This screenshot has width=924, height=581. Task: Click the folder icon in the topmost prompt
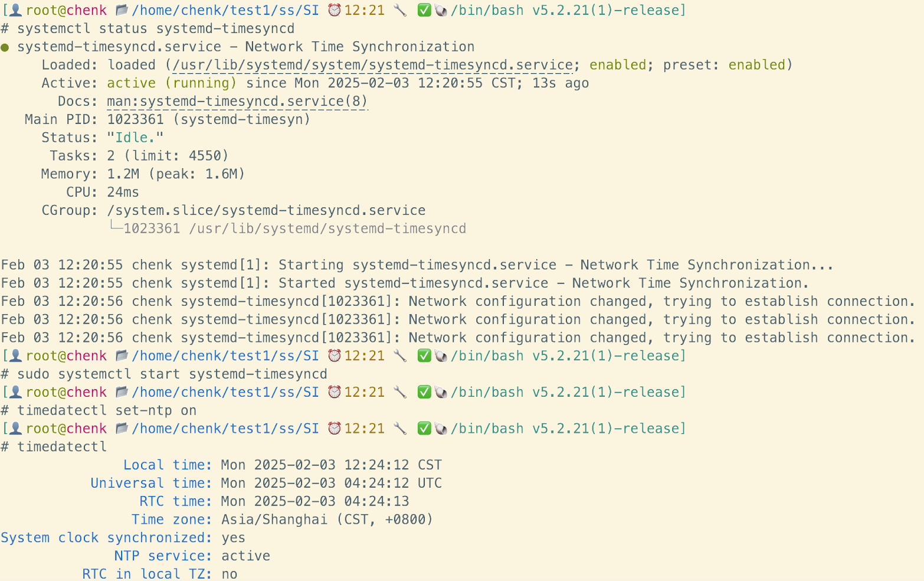(122, 10)
